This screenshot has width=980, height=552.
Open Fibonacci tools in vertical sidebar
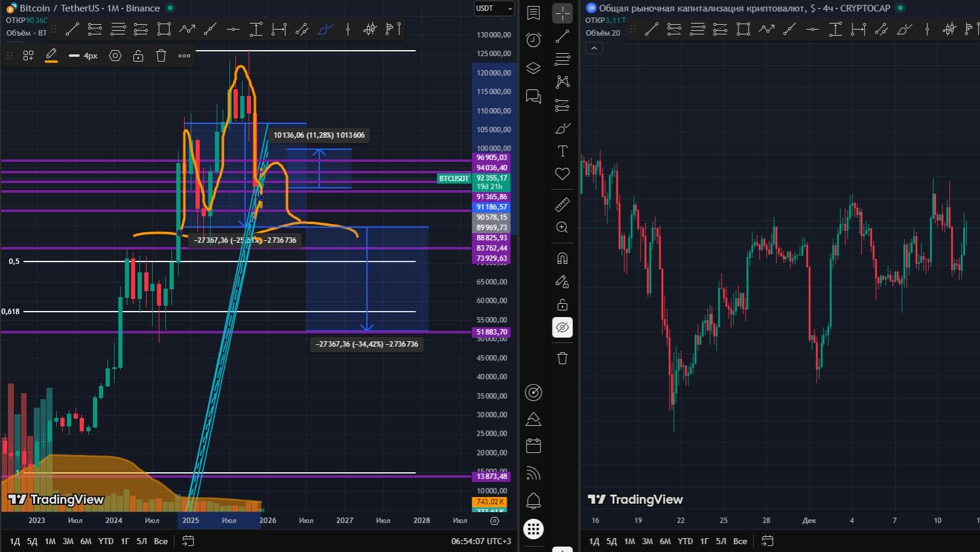click(562, 59)
